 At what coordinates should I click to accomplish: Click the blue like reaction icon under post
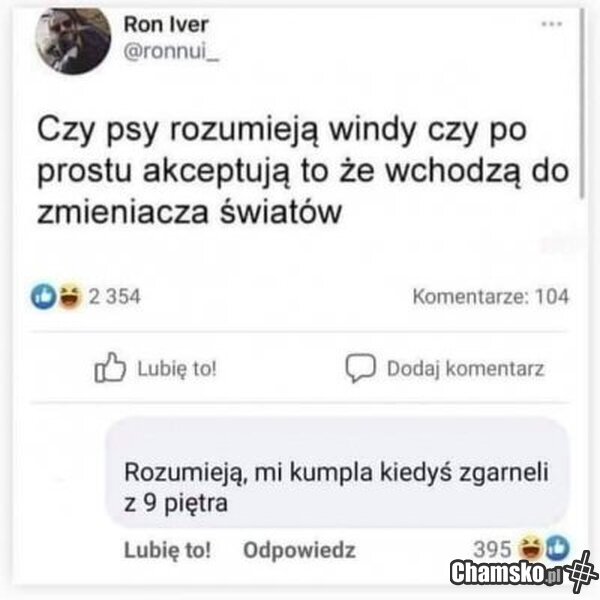coord(44,296)
